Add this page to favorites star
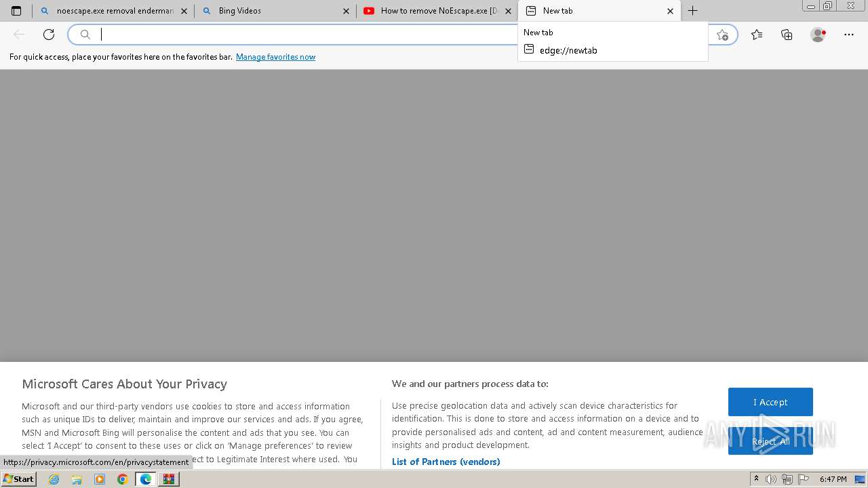Image resolution: width=868 pixels, height=488 pixels. pyautogui.click(x=722, y=35)
